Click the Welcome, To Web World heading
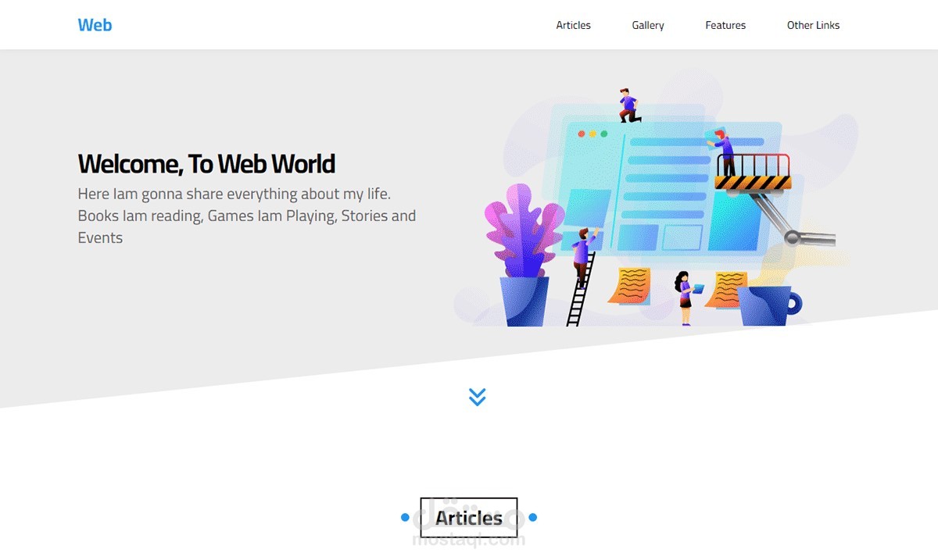The height and width of the screenshot is (560, 938). click(x=206, y=164)
